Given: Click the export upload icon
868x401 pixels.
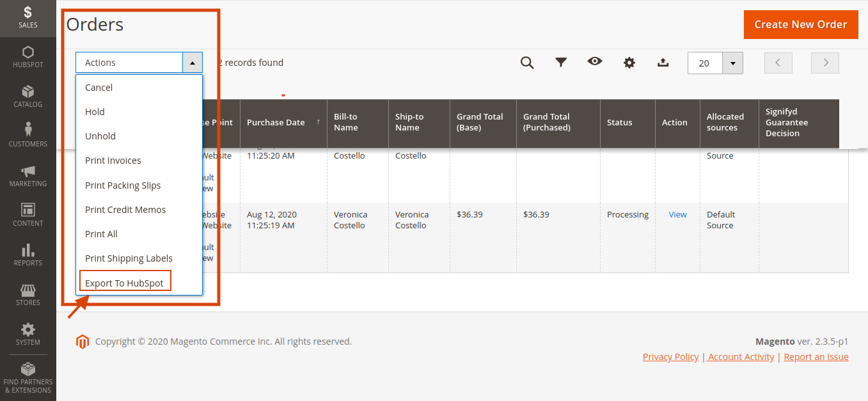Looking at the screenshot, I should pyautogui.click(x=663, y=63).
